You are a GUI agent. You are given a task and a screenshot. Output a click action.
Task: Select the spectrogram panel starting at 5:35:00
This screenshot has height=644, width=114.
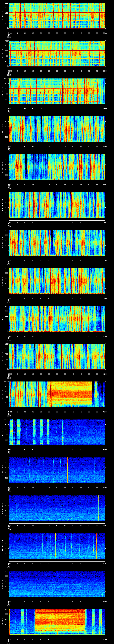(57, 167)
